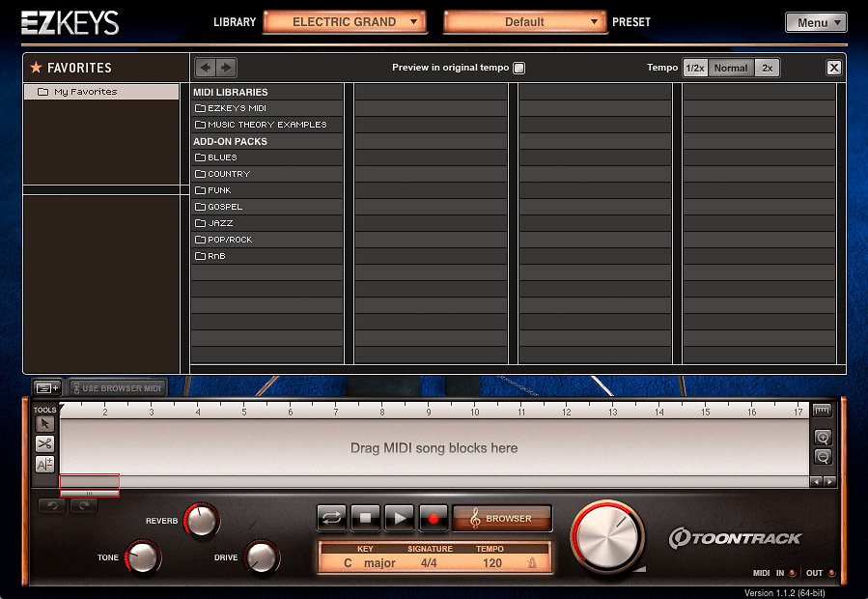Toggle Use Browser MIDI button
The height and width of the screenshot is (599, 868).
[x=117, y=387]
